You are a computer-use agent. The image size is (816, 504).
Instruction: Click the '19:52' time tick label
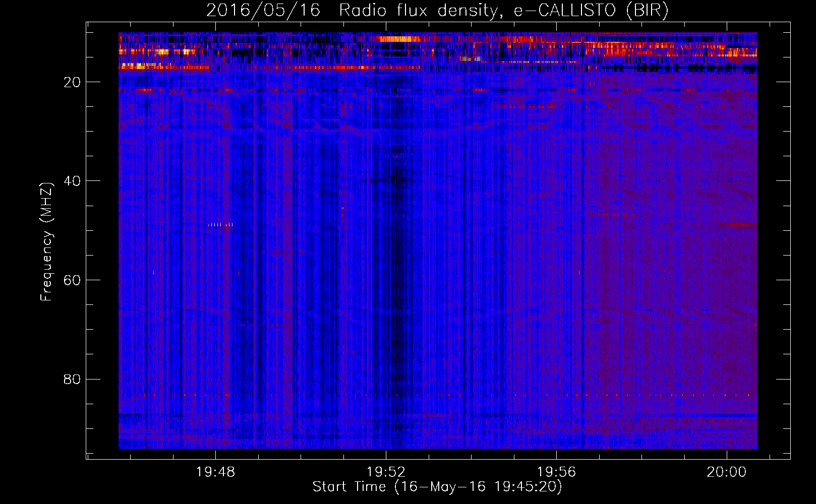386,472
